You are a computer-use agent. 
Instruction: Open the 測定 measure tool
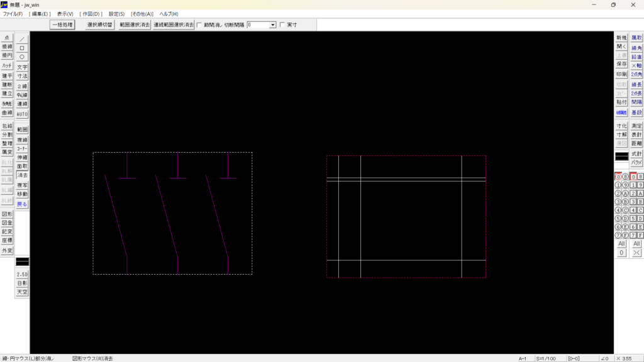point(636,126)
